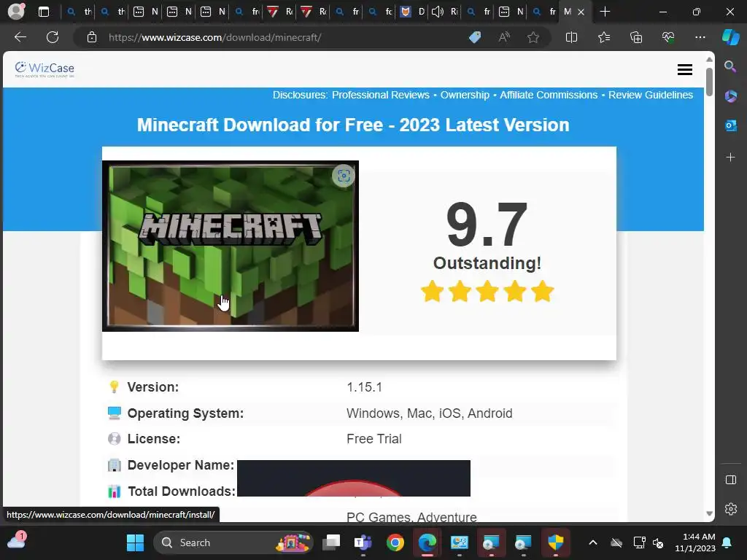
Task: Open the Professional Reviews disclosure
Action: pos(380,95)
